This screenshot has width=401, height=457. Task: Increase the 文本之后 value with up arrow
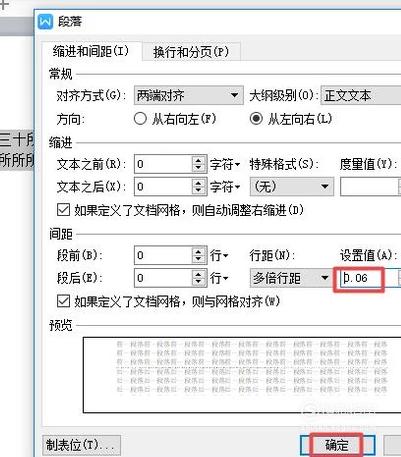tap(199, 183)
